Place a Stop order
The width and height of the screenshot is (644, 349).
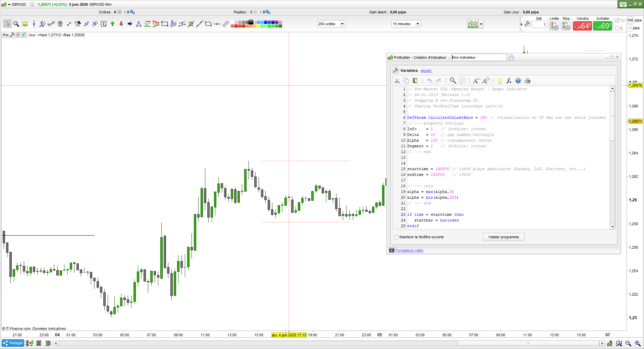(566, 26)
